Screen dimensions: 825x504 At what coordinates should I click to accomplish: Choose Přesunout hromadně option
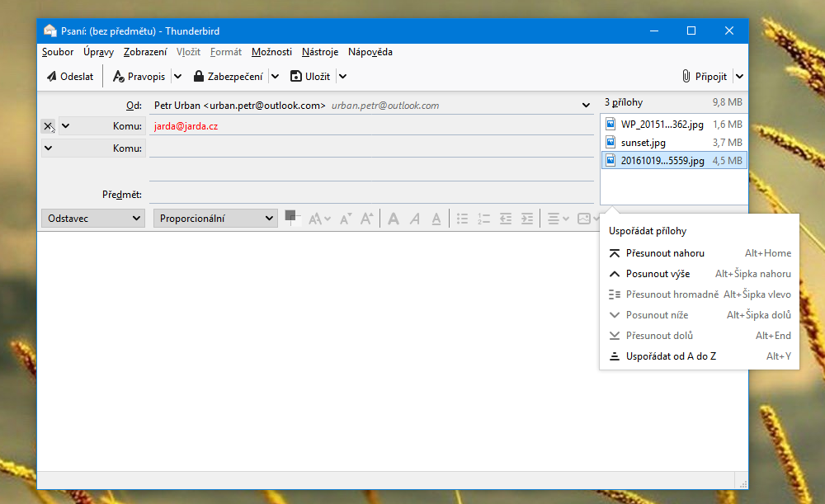[x=700, y=294]
